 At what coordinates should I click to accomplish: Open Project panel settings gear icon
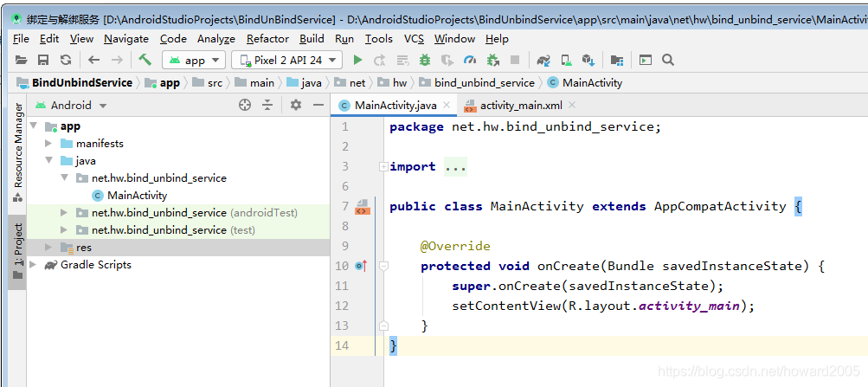pyautogui.click(x=296, y=106)
